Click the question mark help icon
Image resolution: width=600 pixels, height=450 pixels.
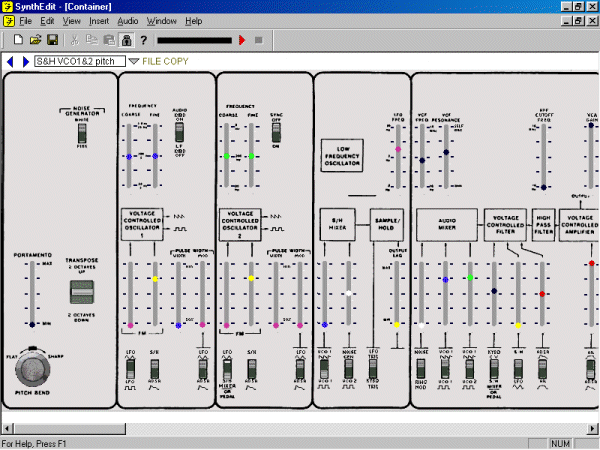144,40
